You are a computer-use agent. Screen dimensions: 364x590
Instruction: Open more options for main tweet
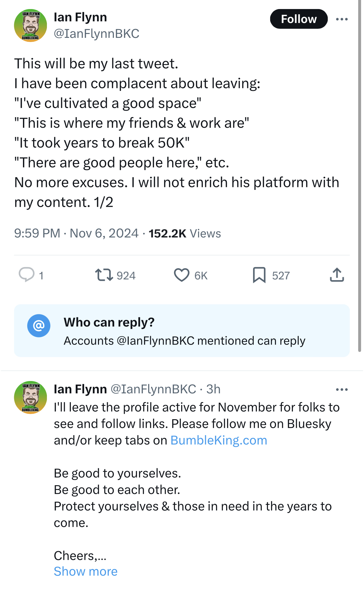coord(342,19)
